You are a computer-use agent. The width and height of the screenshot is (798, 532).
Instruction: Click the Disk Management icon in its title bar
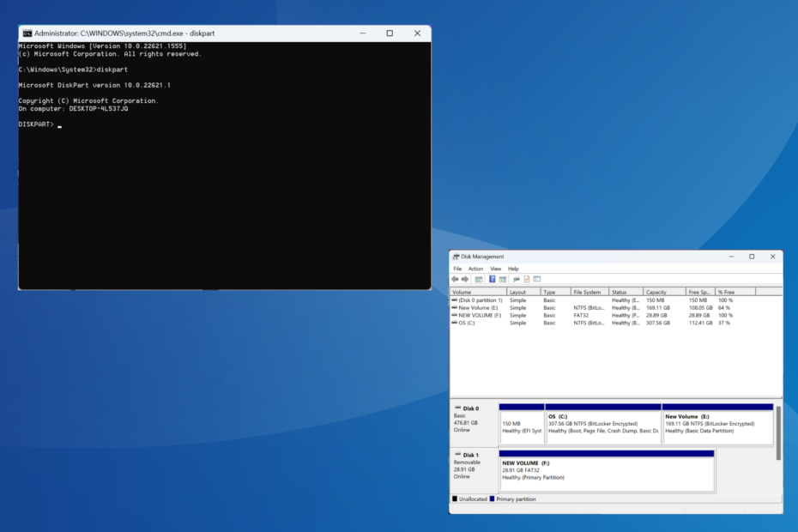coord(457,256)
